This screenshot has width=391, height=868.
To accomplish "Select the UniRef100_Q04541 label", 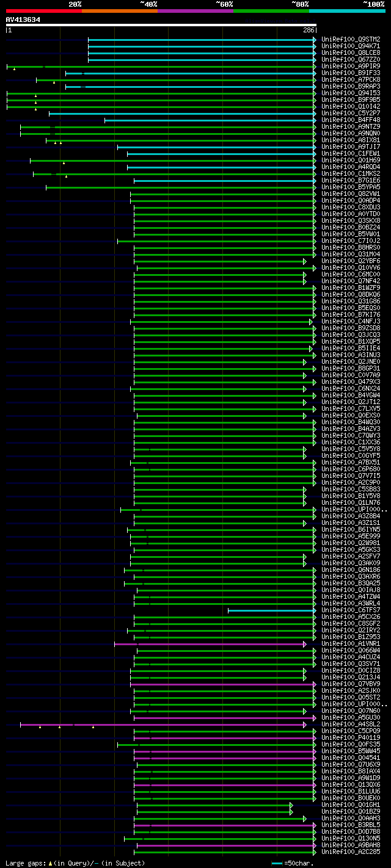I will pyautogui.click(x=351, y=758).
